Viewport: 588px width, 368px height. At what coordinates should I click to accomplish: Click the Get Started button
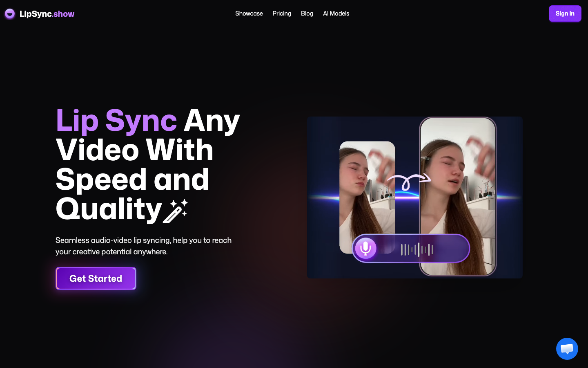click(96, 278)
